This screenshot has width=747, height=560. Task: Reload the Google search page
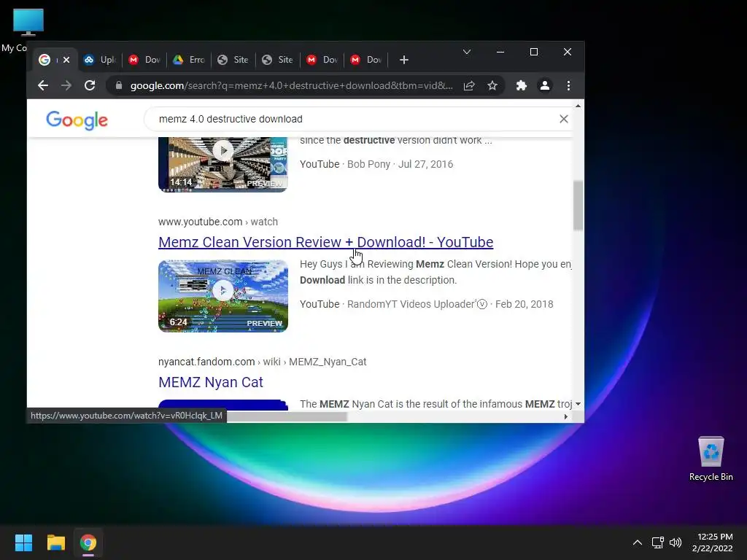click(x=90, y=85)
